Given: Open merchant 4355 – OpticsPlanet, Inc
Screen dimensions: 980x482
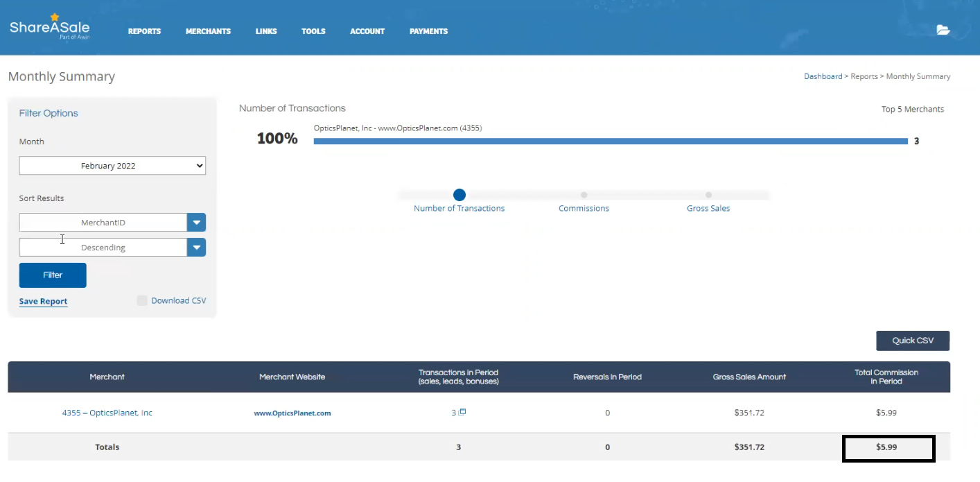Looking at the screenshot, I should [x=107, y=413].
